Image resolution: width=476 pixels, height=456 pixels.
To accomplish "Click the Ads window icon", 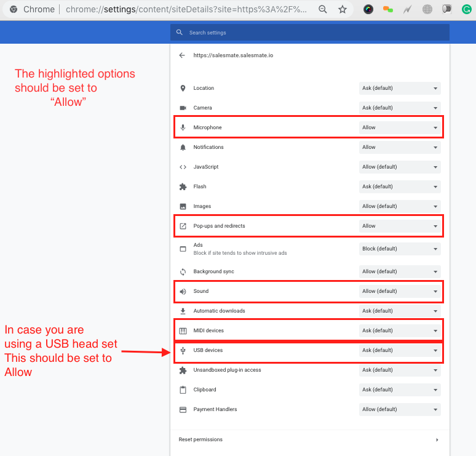I will (183, 249).
